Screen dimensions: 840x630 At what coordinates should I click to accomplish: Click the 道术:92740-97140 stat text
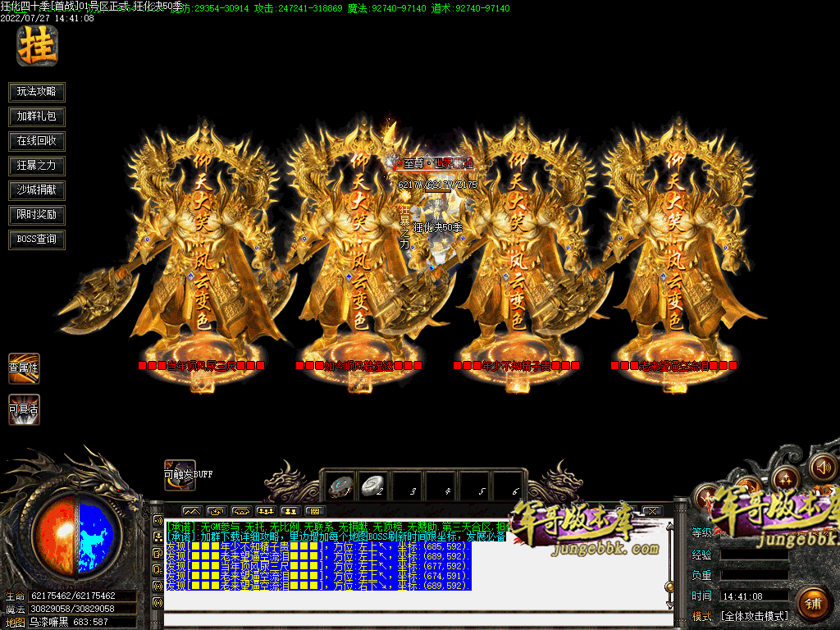pyautogui.click(x=470, y=8)
